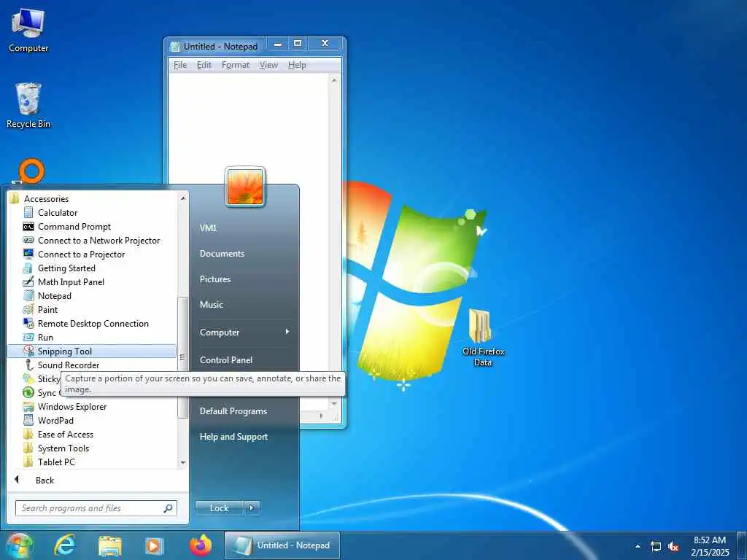The image size is (747, 560).
Task: Launch the Snipping Tool
Action: (x=92, y=351)
